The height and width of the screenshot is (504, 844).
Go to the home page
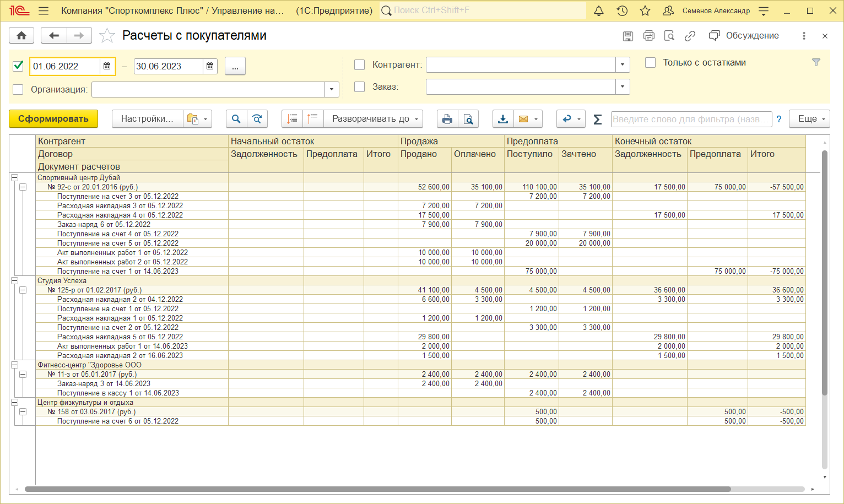coord(21,36)
